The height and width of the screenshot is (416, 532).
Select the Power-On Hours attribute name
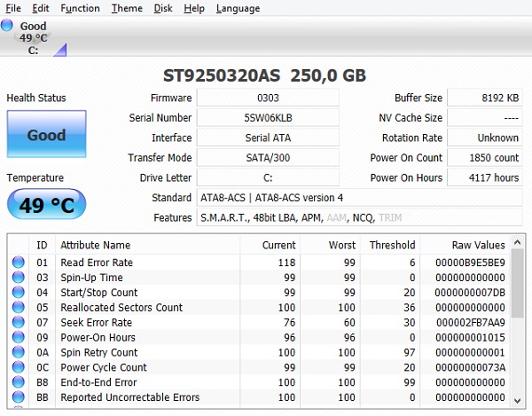(x=98, y=337)
